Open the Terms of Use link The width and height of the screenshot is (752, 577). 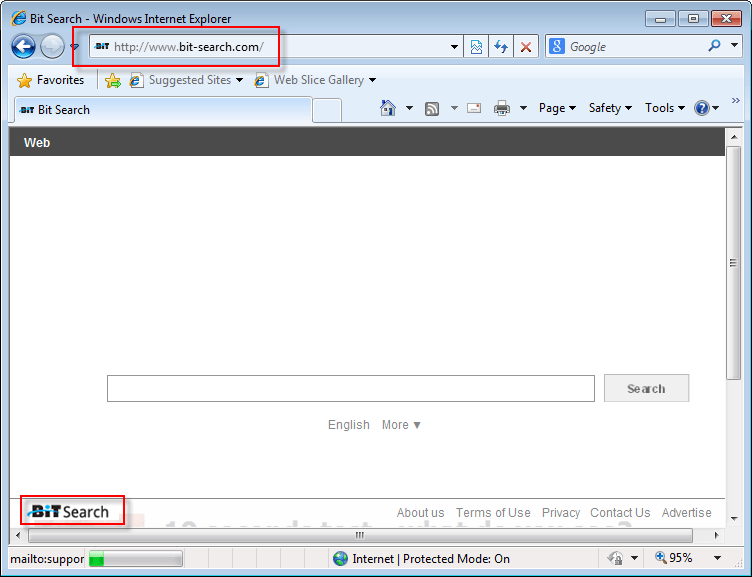click(493, 513)
